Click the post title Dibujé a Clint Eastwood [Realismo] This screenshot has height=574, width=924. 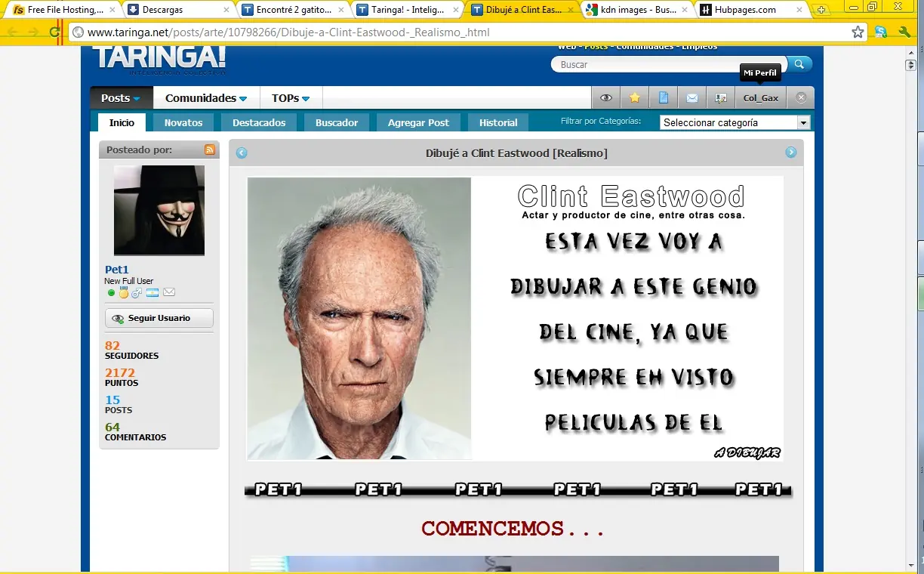click(516, 153)
